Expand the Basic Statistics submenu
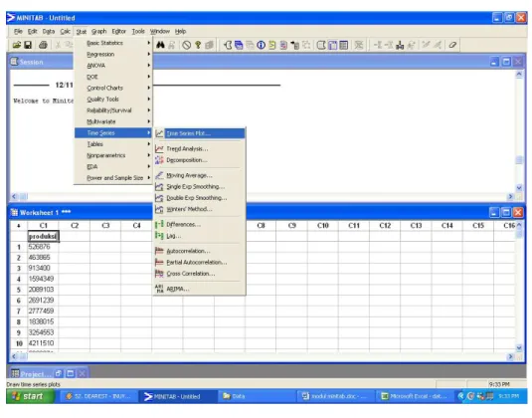Viewport: 532px width, 418px height. click(x=113, y=43)
